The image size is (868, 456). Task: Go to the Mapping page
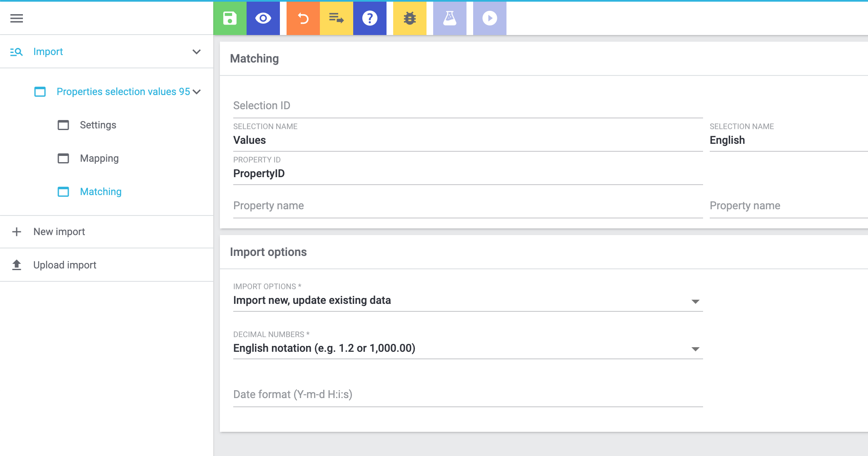pos(99,158)
